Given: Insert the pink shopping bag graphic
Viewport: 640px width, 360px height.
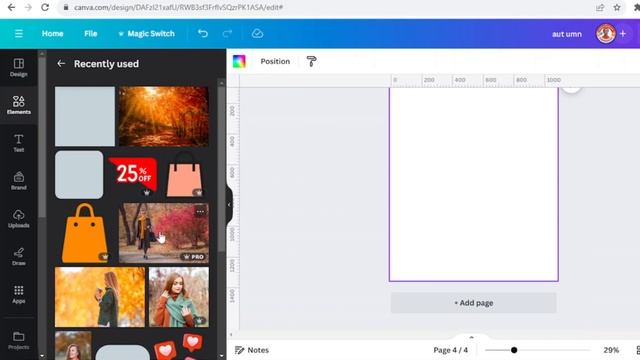Looking at the screenshot, I should coord(184,175).
